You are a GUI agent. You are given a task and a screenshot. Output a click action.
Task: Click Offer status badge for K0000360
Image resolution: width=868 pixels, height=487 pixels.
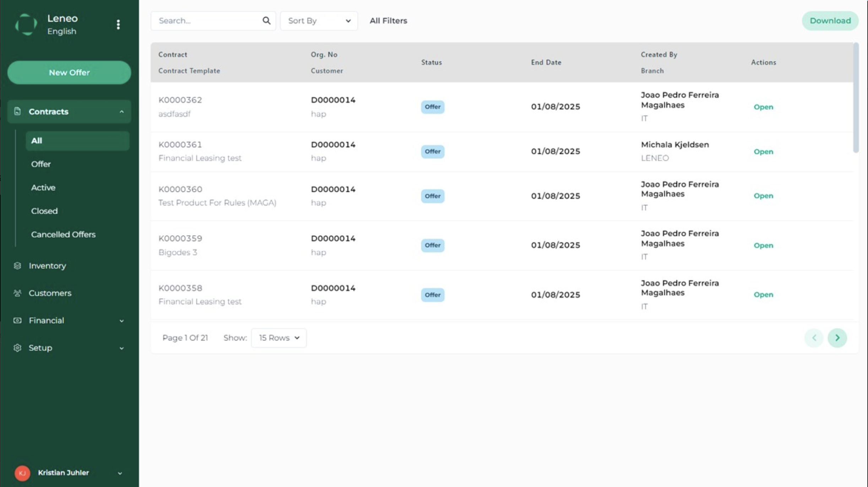[433, 196]
